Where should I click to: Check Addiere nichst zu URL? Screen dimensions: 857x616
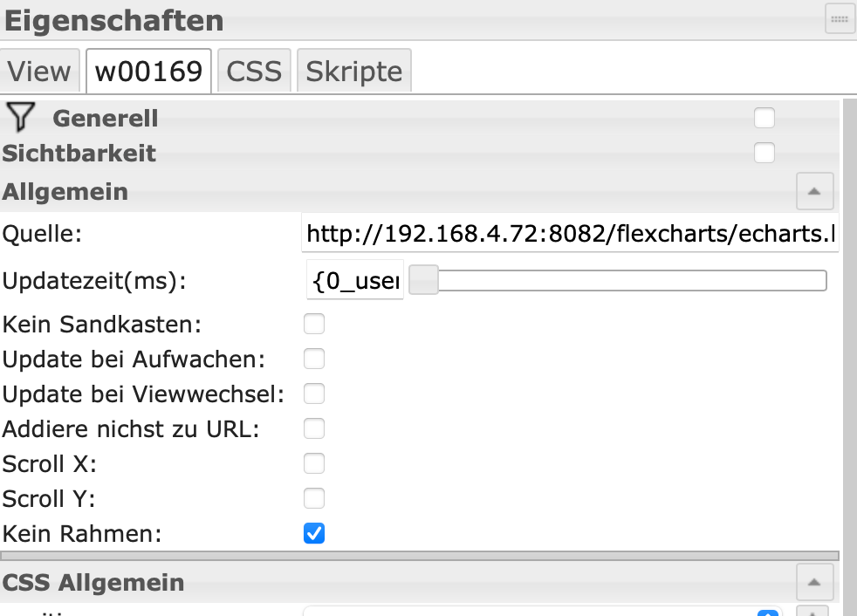[314, 428]
